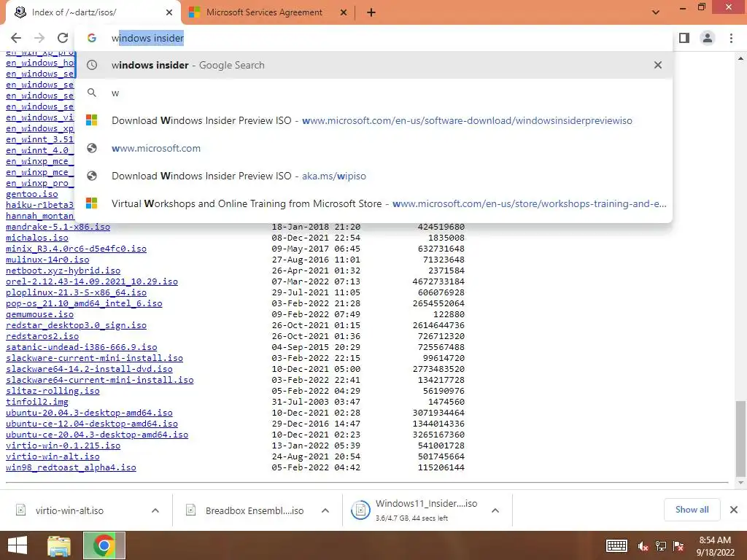Open slackware64-14.2-install-dvd.iso
This screenshot has height=560, width=747.
click(x=89, y=369)
